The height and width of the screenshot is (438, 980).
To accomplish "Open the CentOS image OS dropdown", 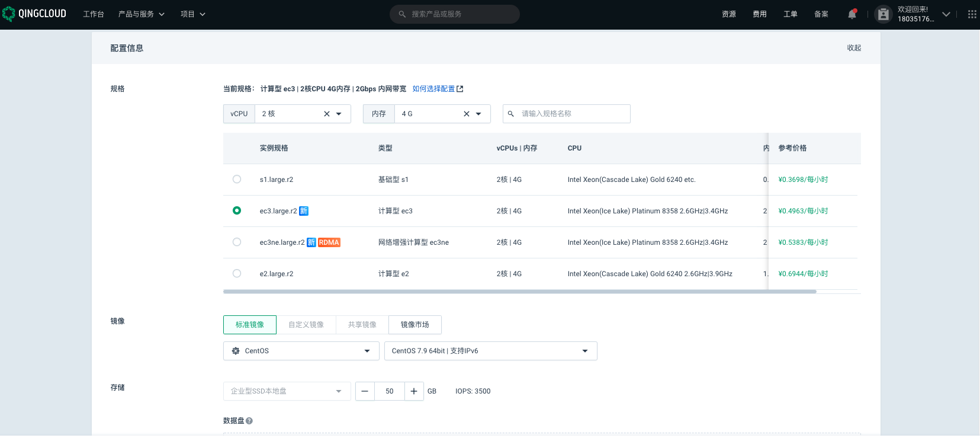I will [301, 351].
